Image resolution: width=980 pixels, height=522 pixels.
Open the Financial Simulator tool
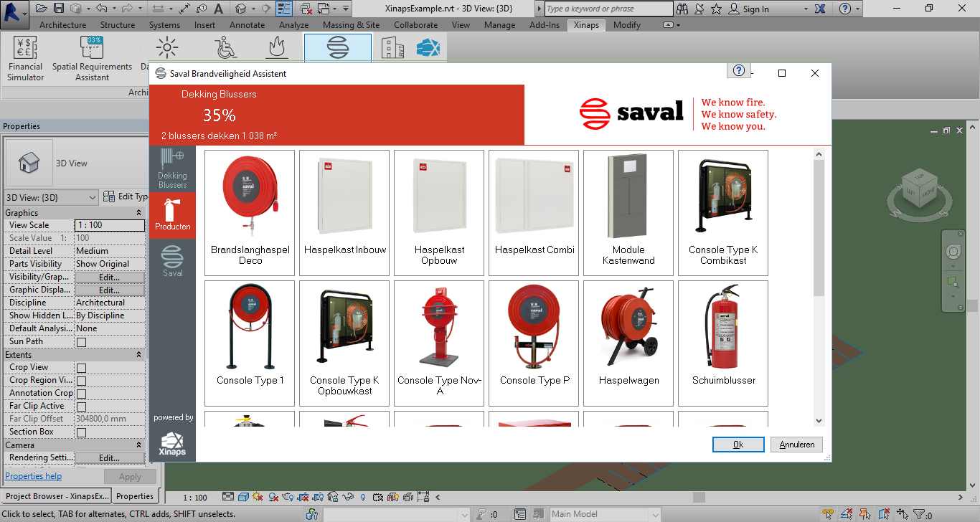pyautogui.click(x=25, y=59)
